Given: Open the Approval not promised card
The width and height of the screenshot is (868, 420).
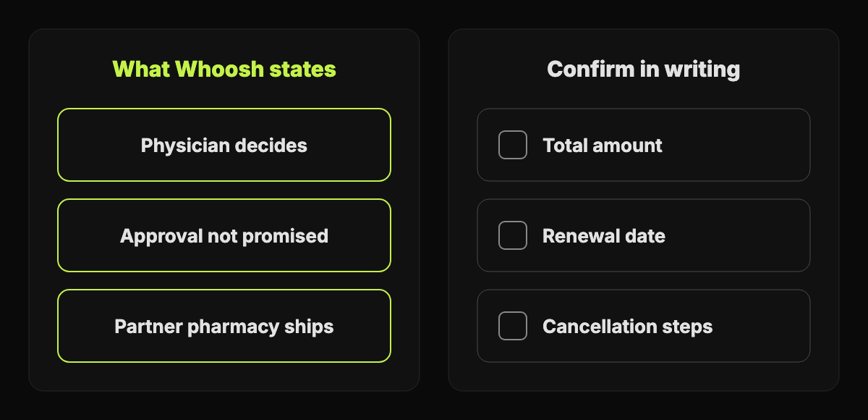Looking at the screenshot, I should pos(224,235).
